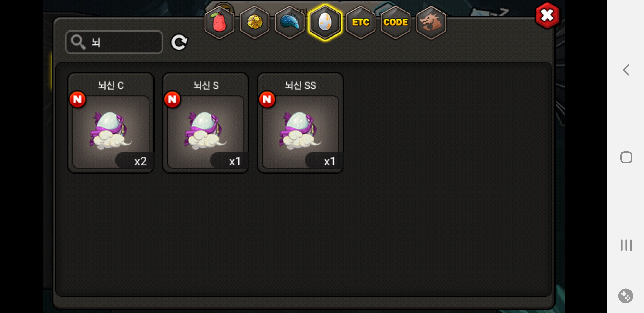
Task: Open the game tools controller icon
Action: point(626,296)
